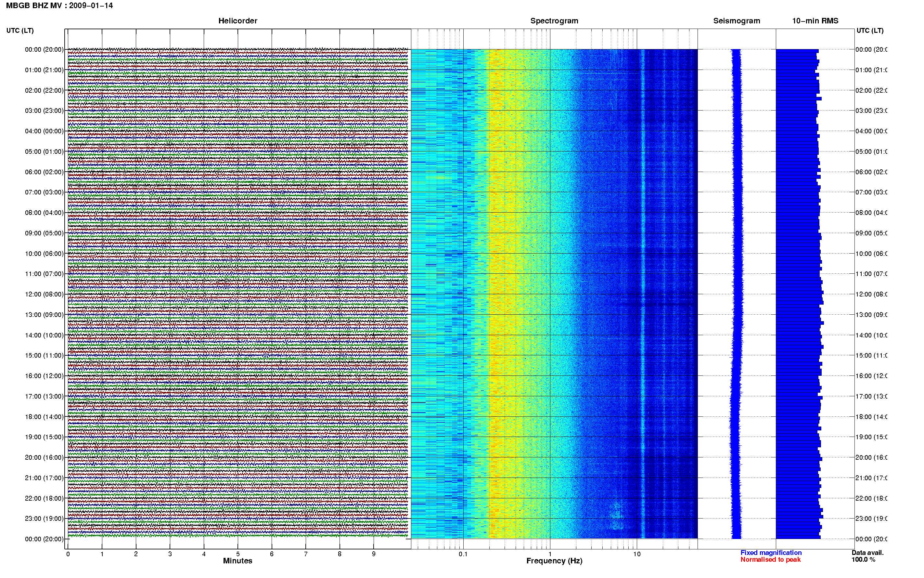This screenshot has height=578, width=924.
Task: Click the left time label '16:00 (12:00)'
Action: pos(44,376)
